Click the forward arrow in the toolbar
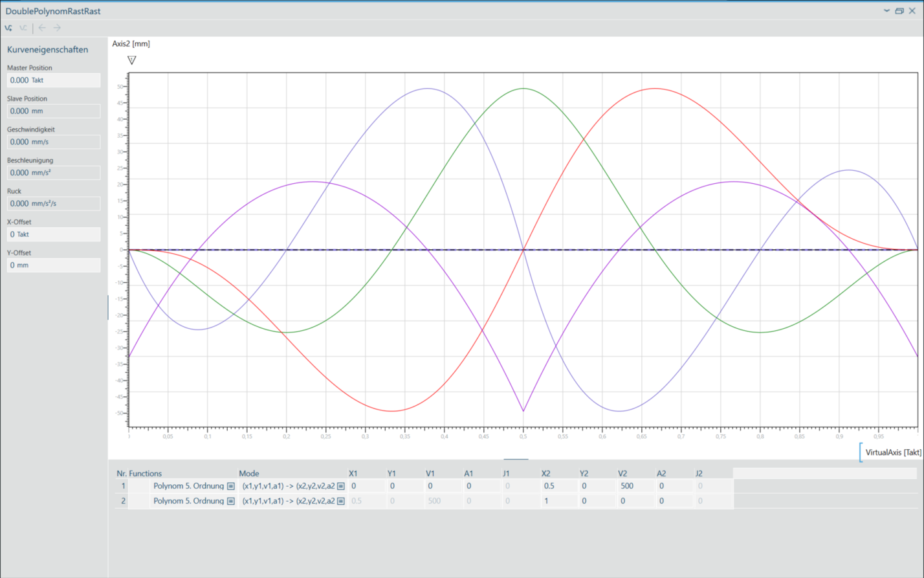 57,28
